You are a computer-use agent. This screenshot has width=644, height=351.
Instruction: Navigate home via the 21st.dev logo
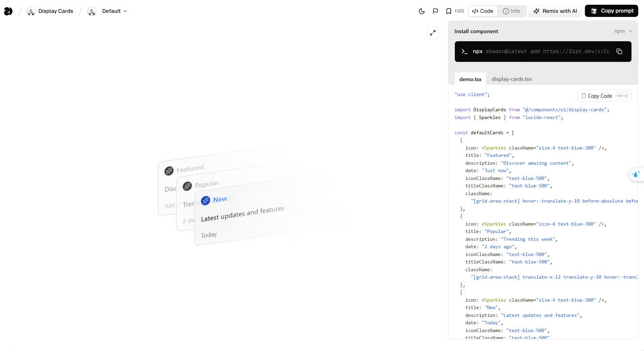[7, 11]
